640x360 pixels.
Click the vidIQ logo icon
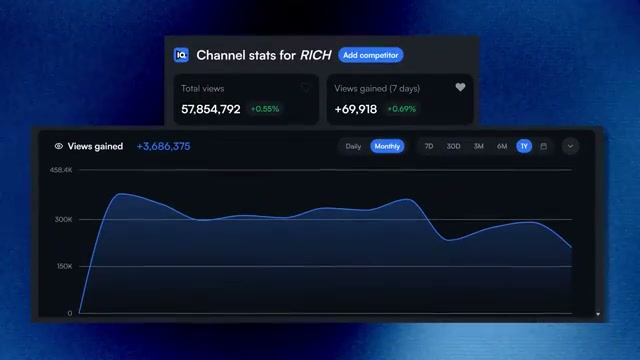point(181,55)
